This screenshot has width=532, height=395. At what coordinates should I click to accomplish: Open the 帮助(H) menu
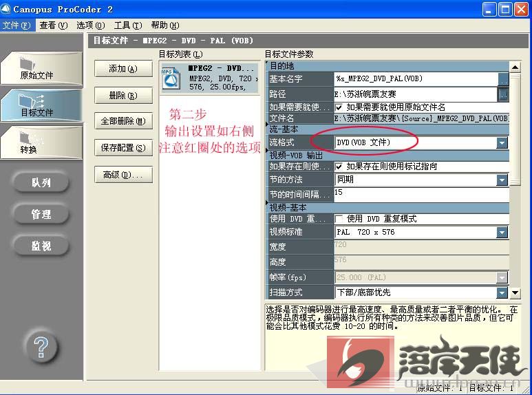pyautogui.click(x=165, y=25)
